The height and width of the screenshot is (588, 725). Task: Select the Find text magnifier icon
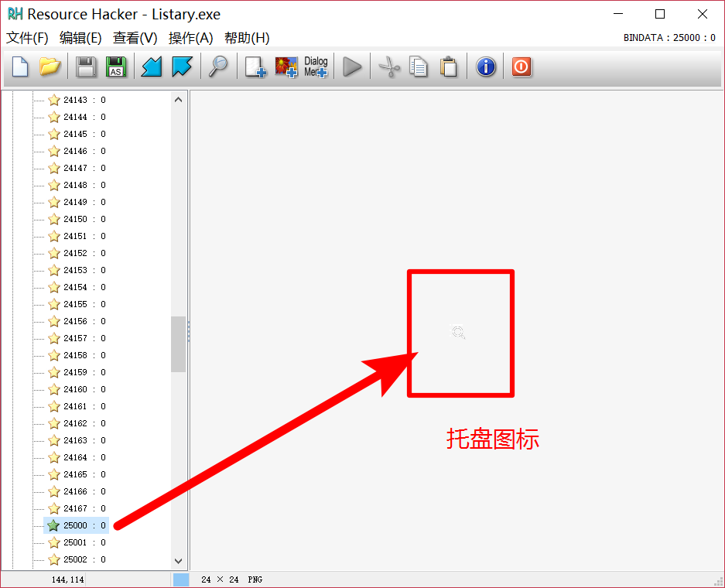pos(217,67)
